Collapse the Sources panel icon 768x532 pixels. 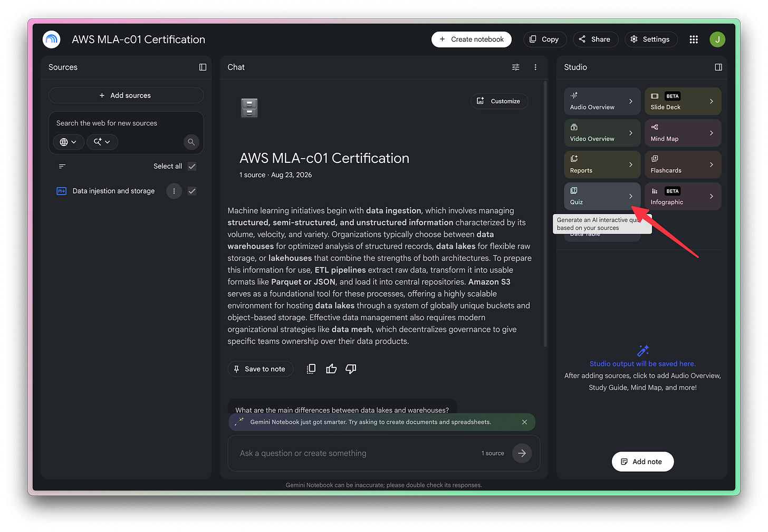203,67
